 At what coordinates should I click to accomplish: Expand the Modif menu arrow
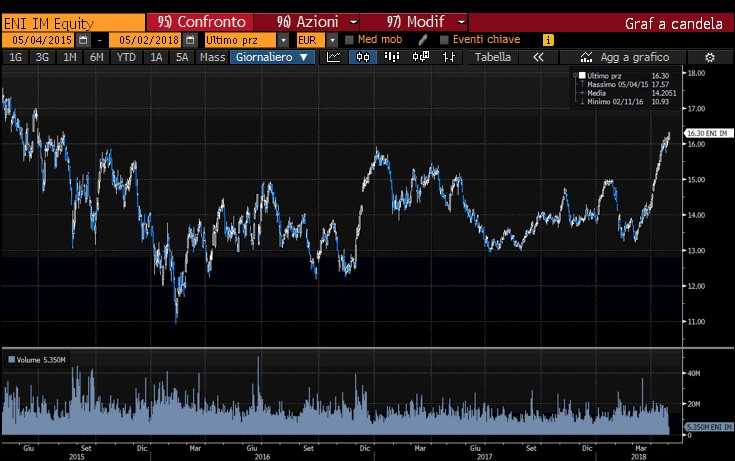(462, 22)
